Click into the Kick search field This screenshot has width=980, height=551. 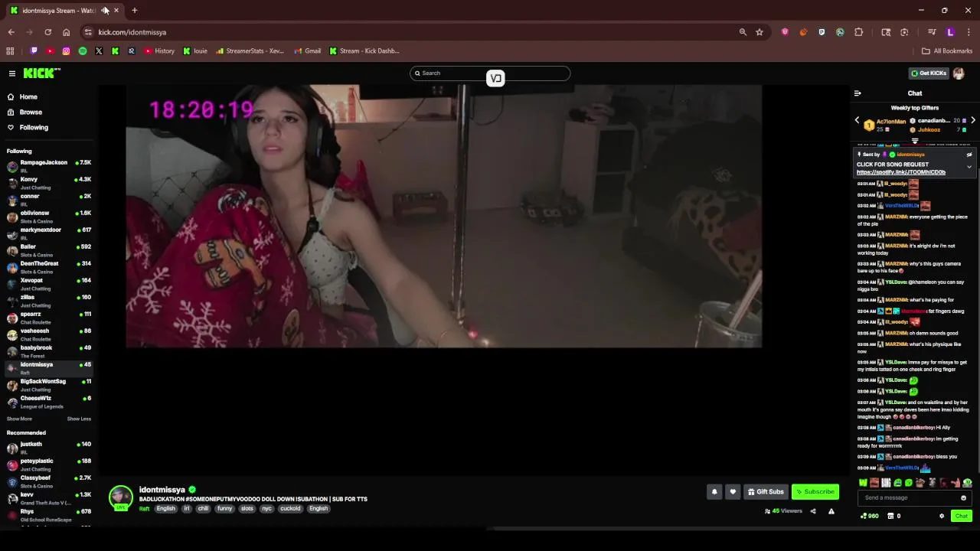[x=490, y=73]
